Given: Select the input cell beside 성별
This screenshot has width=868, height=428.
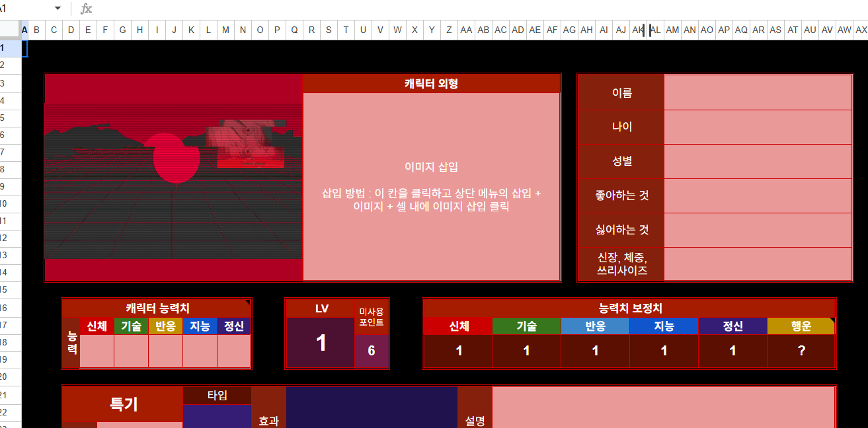Looking at the screenshot, I should click(758, 161).
